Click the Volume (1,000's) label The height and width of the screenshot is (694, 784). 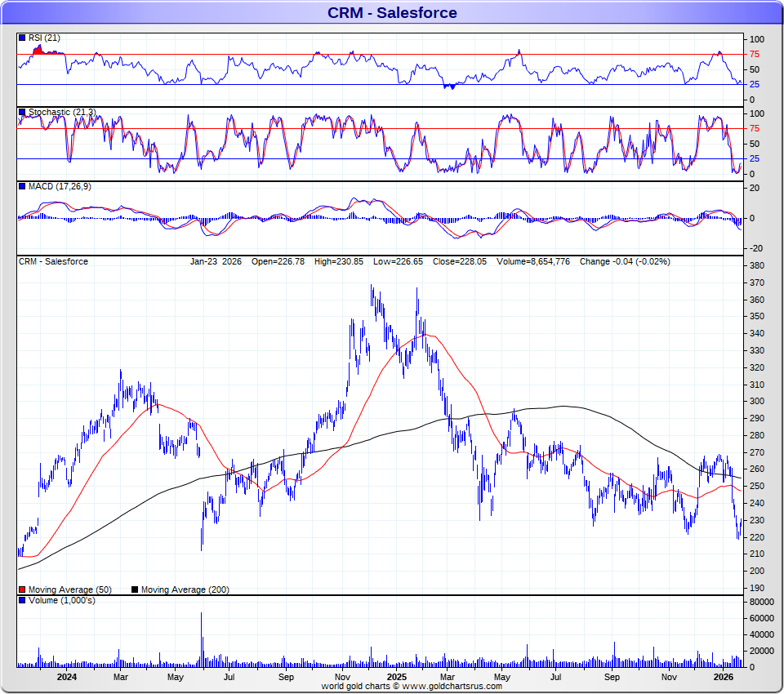pyautogui.click(x=61, y=600)
